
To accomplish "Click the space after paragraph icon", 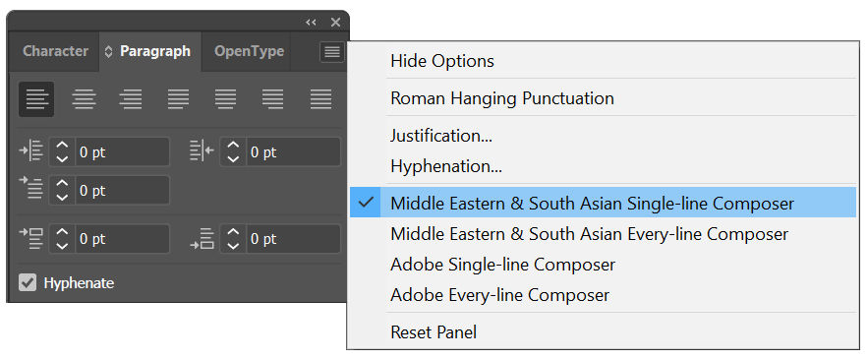I will (x=202, y=239).
